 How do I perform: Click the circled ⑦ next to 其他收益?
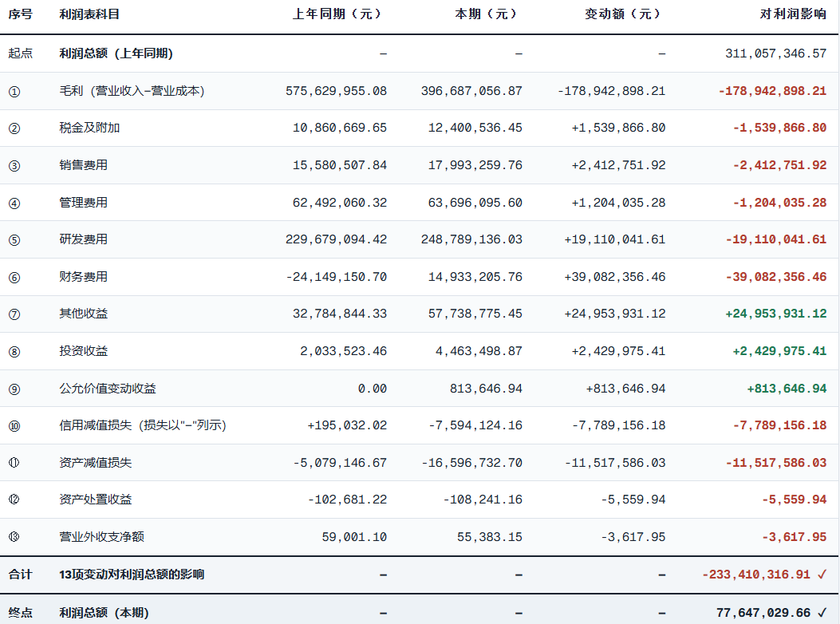point(14,314)
